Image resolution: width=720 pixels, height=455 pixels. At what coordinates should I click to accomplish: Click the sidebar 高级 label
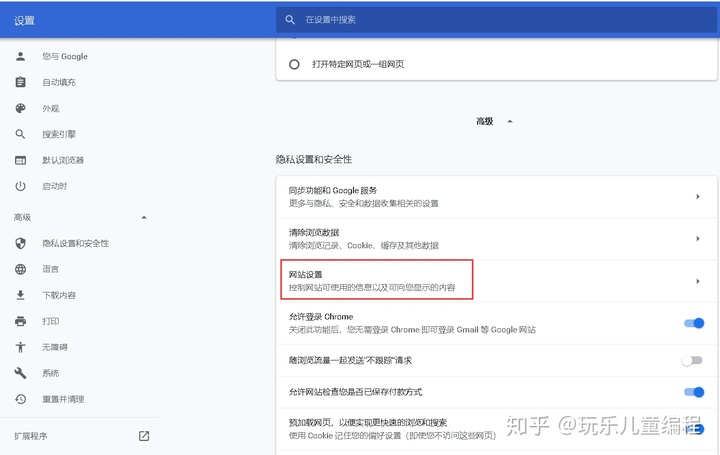[22, 217]
